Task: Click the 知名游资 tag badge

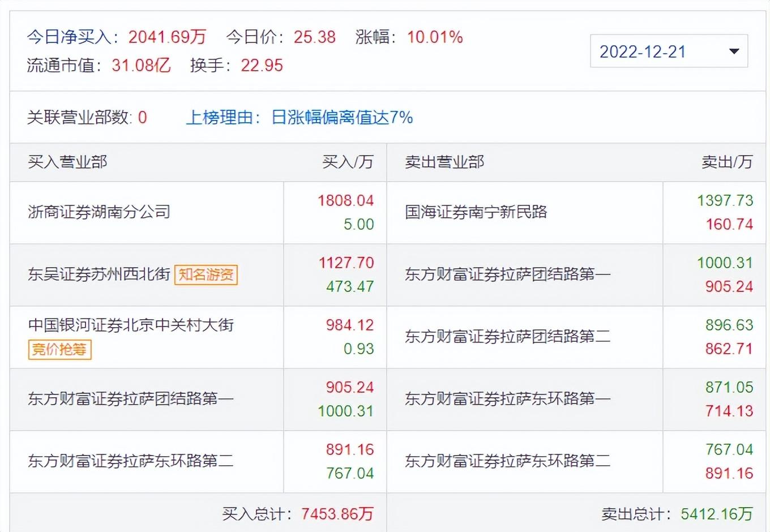Action: tap(206, 275)
